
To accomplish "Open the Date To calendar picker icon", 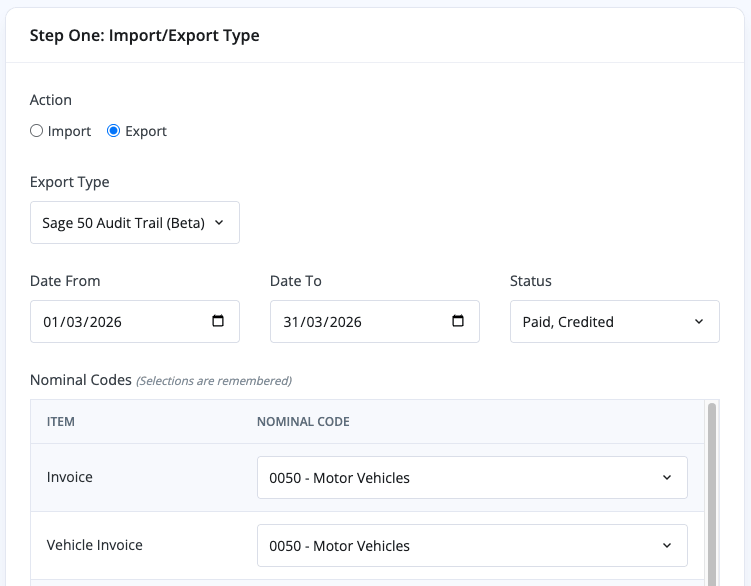I will pyautogui.click(x=458, y=322).
